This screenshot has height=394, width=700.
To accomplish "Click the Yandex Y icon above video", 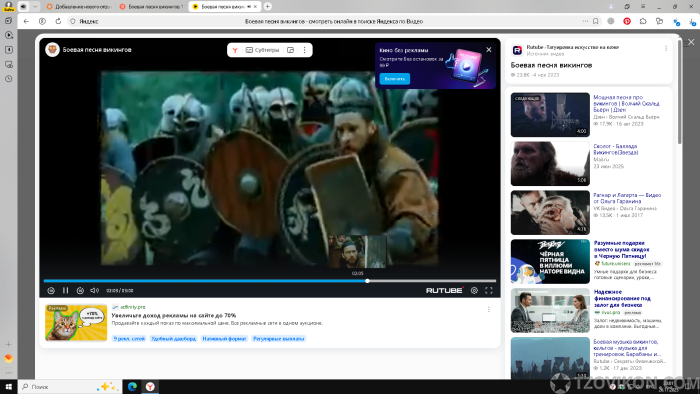I will (235, 50).
